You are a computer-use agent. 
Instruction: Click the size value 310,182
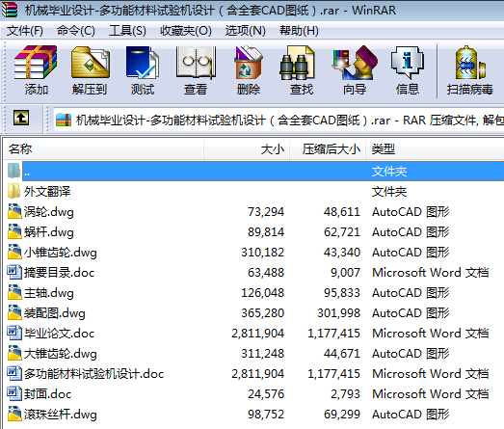(263, 253)
